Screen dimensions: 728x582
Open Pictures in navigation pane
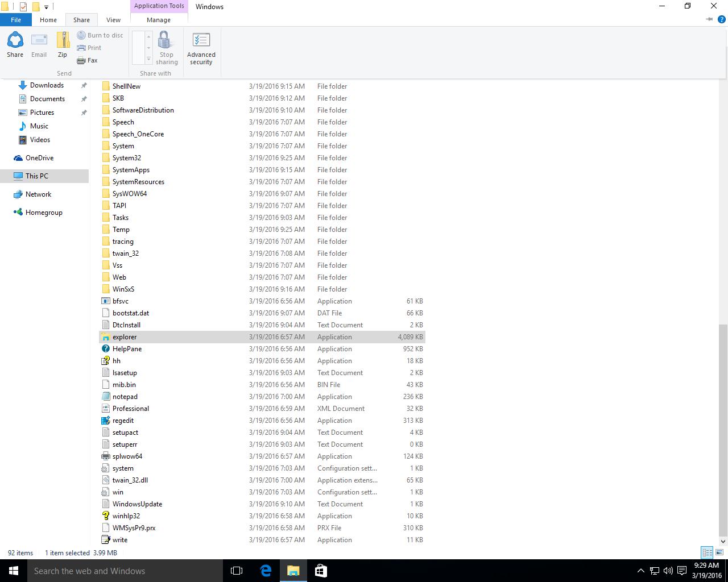pyautogui.click(x=42, y=113)
